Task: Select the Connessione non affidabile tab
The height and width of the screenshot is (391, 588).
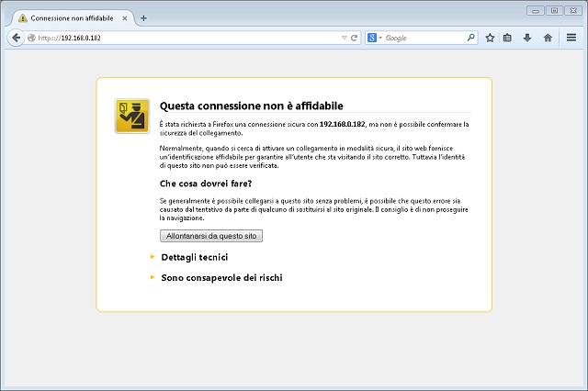Action: coord(73,17)
